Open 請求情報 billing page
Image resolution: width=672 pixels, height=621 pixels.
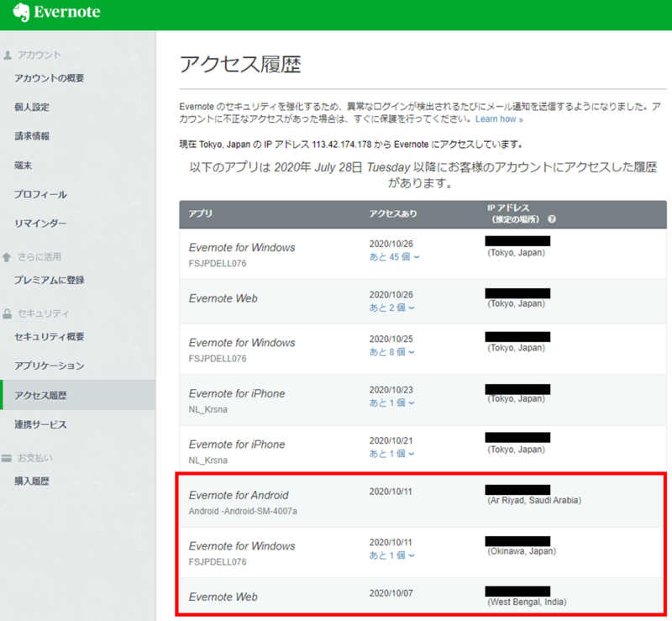point(32,136)
